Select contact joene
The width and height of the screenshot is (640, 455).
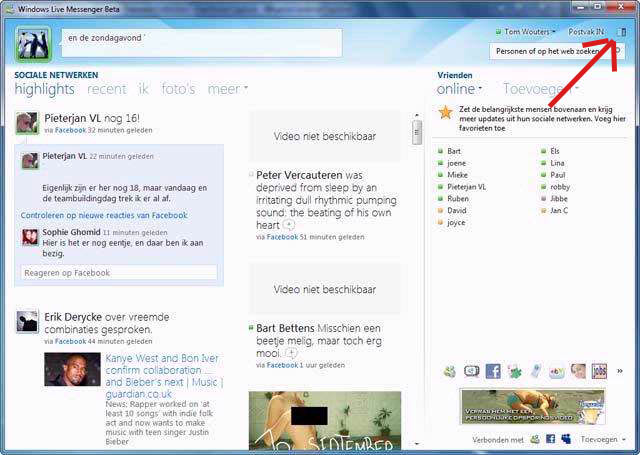point(451,163)
